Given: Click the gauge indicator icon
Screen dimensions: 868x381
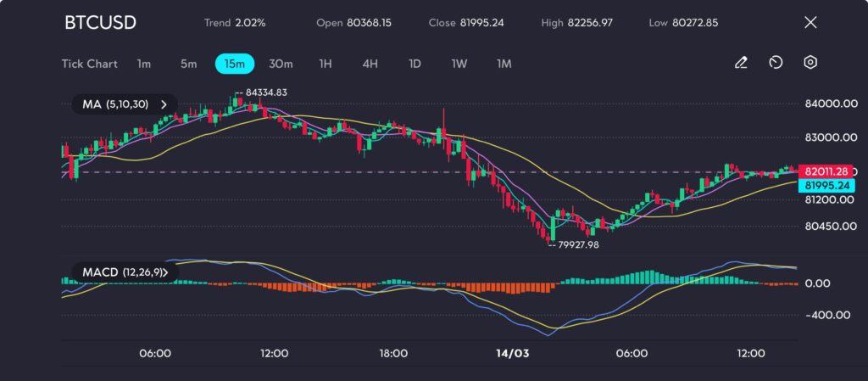Looking at the screenshot, I should (776, 63).
